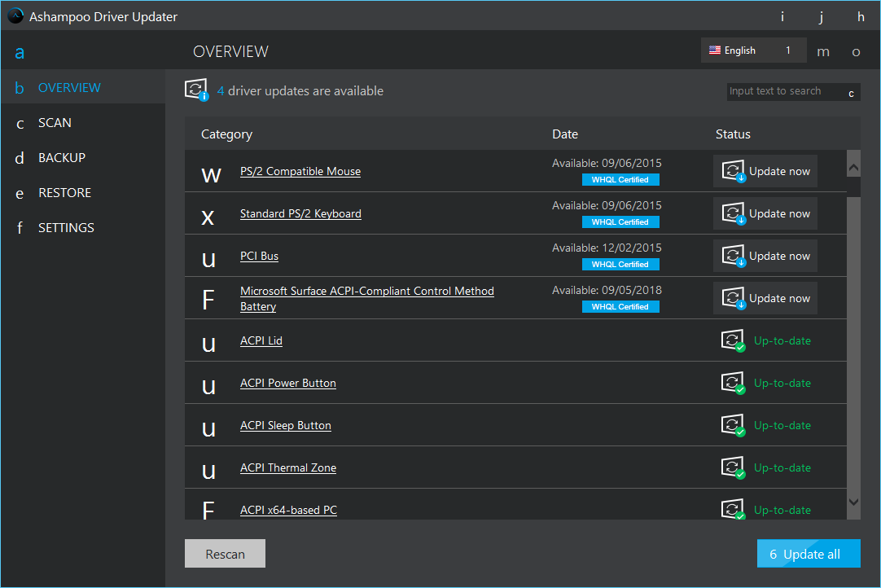Click the Update all button
This screenshot has height=588, width=881.
809,554
